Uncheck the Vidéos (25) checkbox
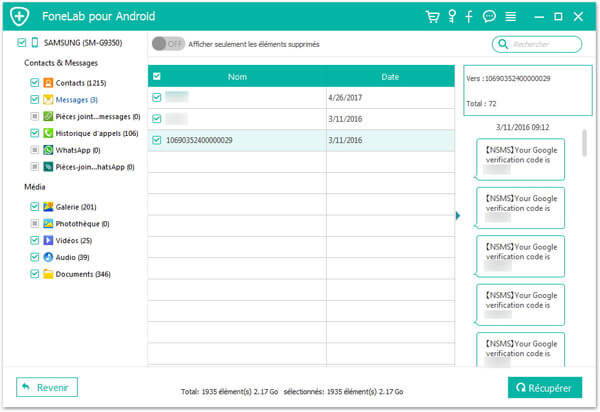600x412 pixels. (x=35, y=240)
